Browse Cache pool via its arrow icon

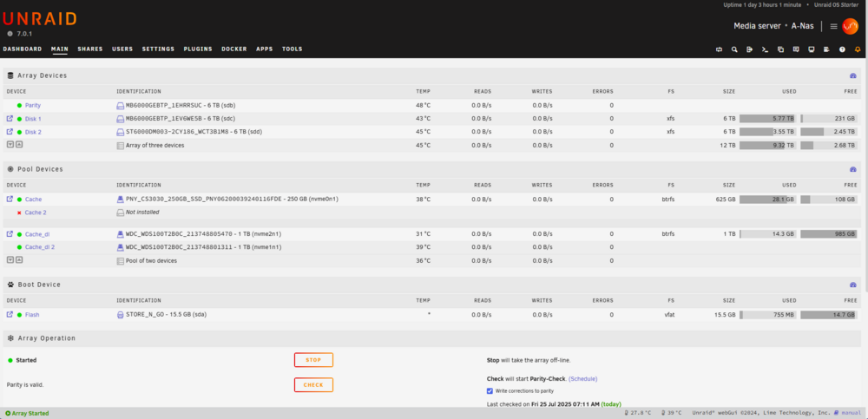pyautogui.click(x=10, y=199)
